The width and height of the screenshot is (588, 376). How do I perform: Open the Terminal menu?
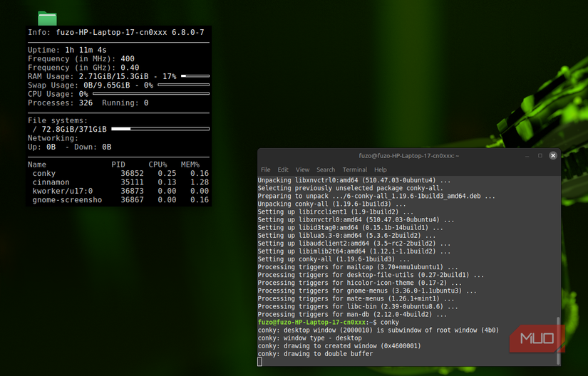point(354,170)
